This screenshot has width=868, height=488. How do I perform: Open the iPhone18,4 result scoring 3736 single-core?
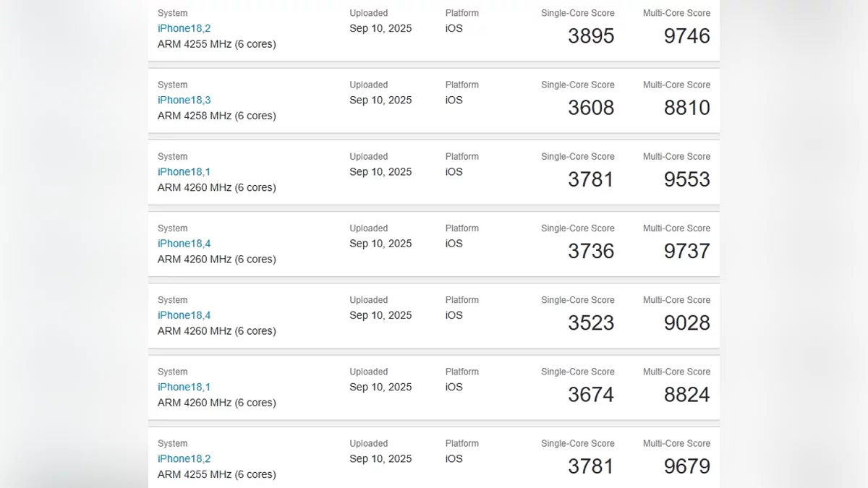tap(184, 243)
